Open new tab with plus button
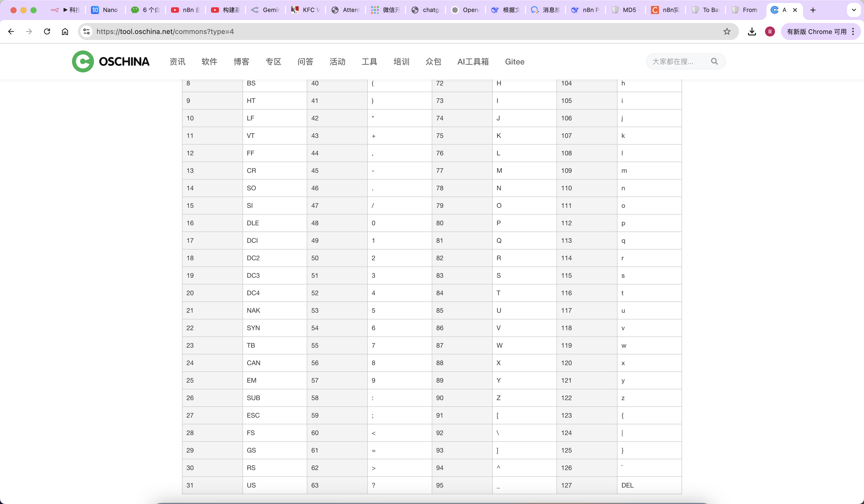 [812, 10]
